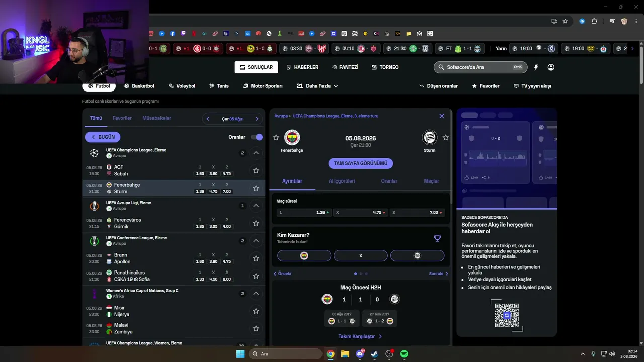Open Discord from the taskbar
The image size is (644, 362).
click(360, 354)
